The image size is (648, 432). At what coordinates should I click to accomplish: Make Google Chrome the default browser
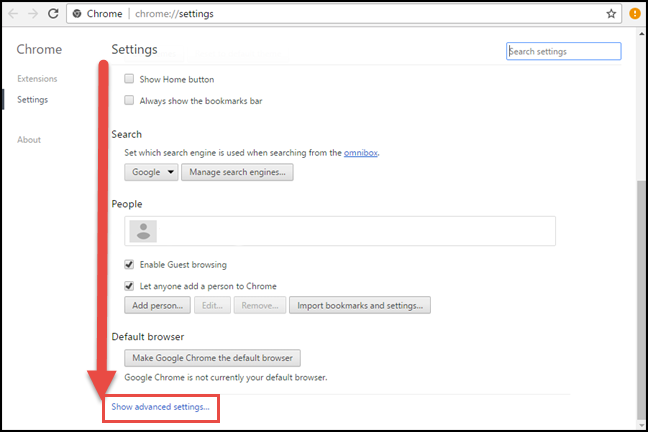[212, 358]
